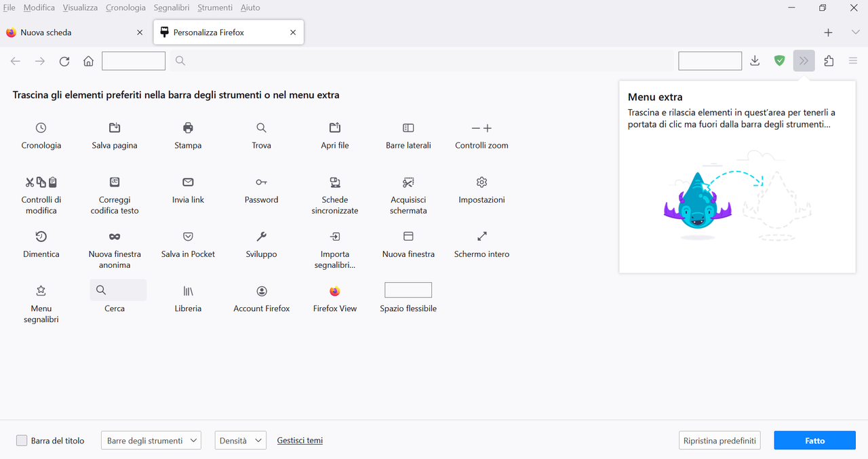Click the Schede sincronizzate icon
The height and width of the screenshot is (459, 868).
pyautogui.click(x=335, y=182)
